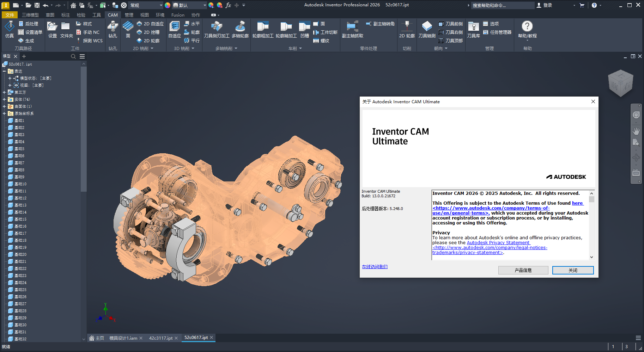Open the 'here' terms link
This screenshot has width=644, height=352.
click(x=577, y=203)
